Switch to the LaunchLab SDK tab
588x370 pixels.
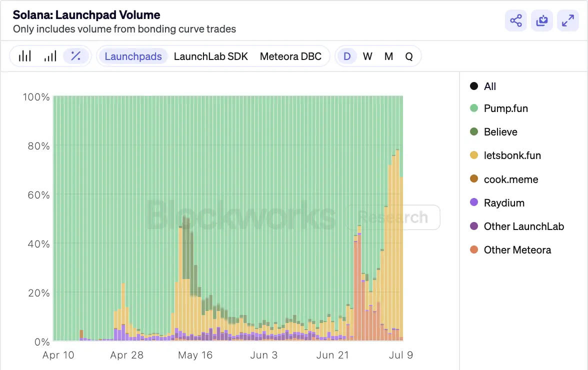pos(211,56)
